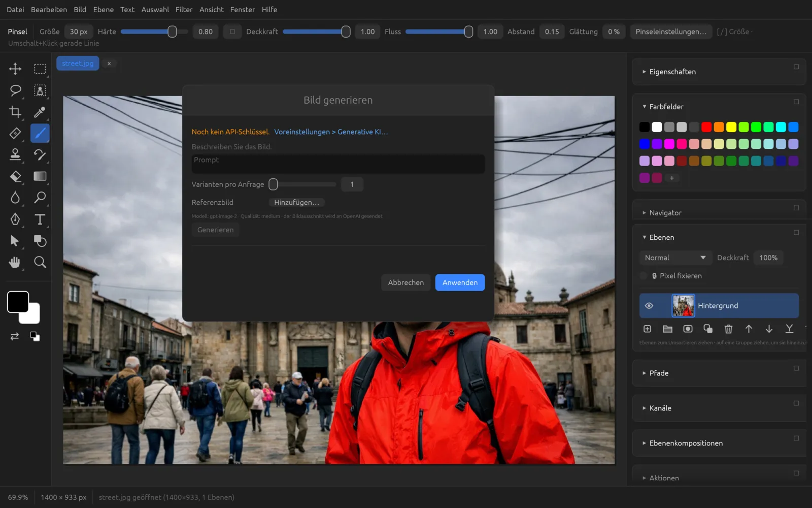Screen dimensions: 812x508
Task: Expand the Eigenschaften panel
Action: coord(645,72)
